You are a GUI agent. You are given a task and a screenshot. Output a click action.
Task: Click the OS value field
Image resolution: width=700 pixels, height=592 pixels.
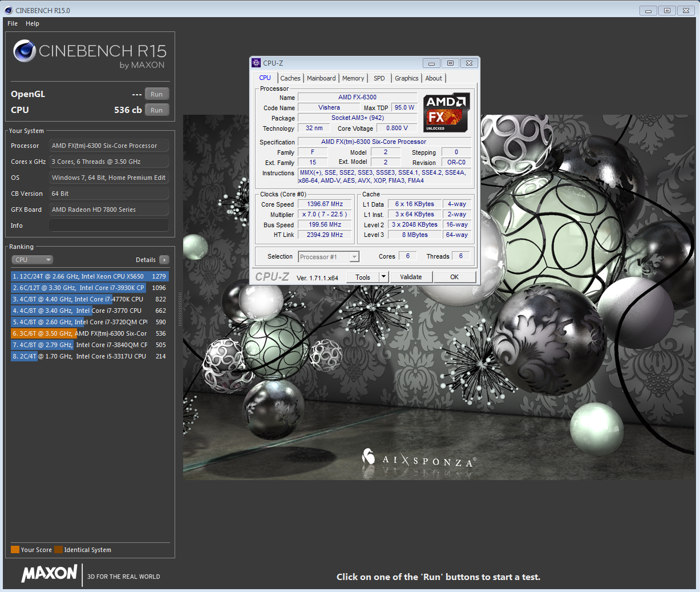click(x=109, y=178)
